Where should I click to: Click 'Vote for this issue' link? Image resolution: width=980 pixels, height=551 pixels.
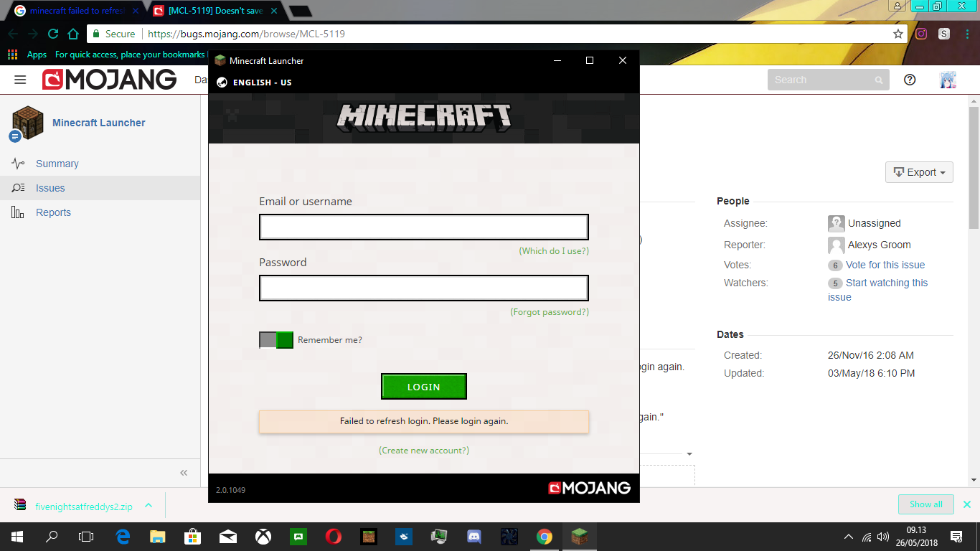click(885, 265)
